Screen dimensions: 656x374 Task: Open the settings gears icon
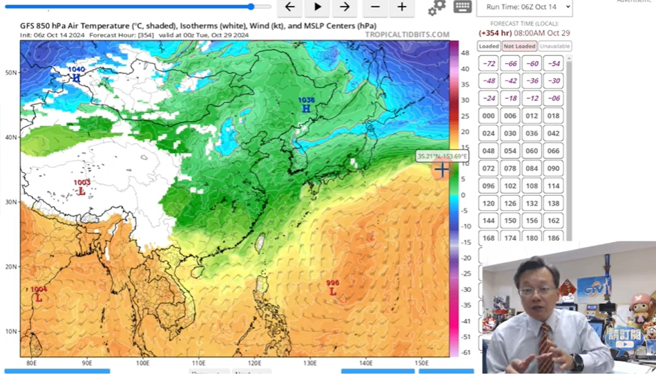pyautogui.click(x=437, y=8)
